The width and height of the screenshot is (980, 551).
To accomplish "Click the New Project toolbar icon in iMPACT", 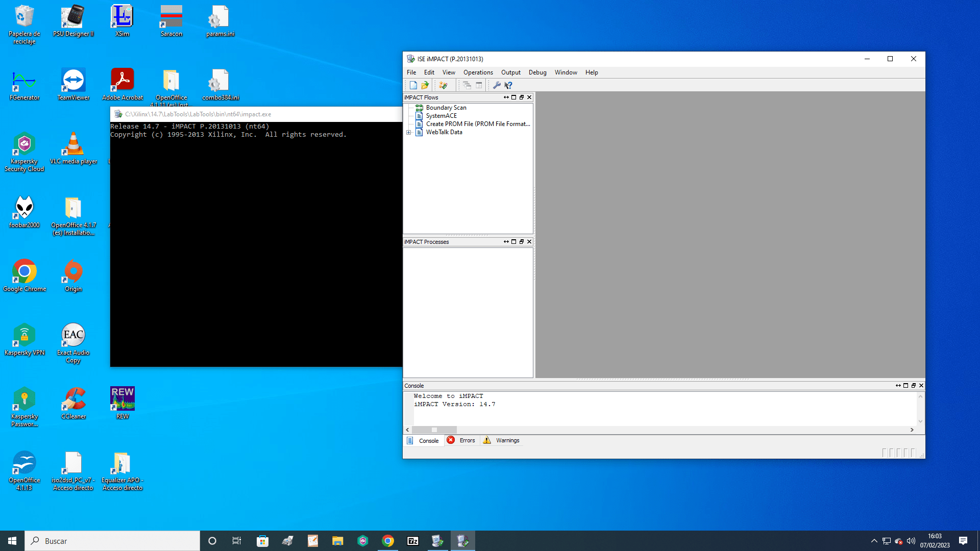I will (x=413, y=85).
